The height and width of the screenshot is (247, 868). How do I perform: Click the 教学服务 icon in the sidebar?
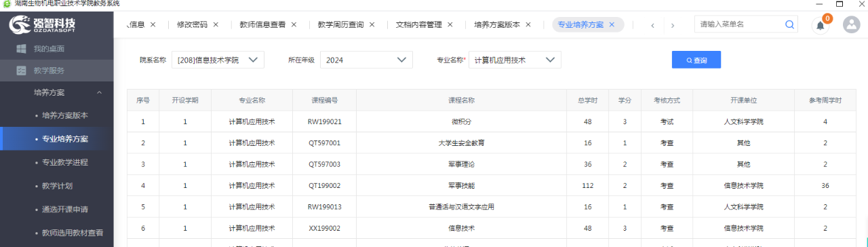[x=21, y=71]
